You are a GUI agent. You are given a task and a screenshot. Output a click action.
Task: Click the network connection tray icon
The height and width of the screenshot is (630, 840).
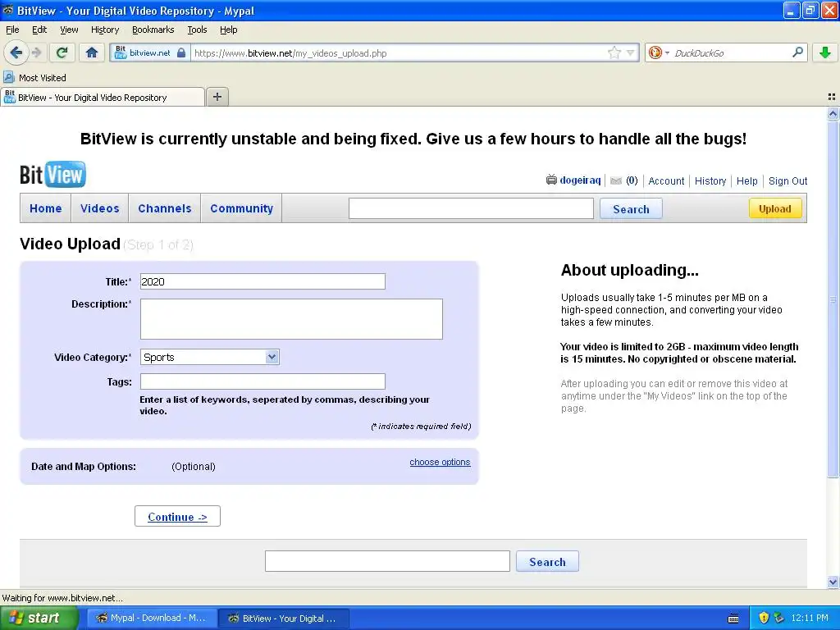click(x=779, y=618)
